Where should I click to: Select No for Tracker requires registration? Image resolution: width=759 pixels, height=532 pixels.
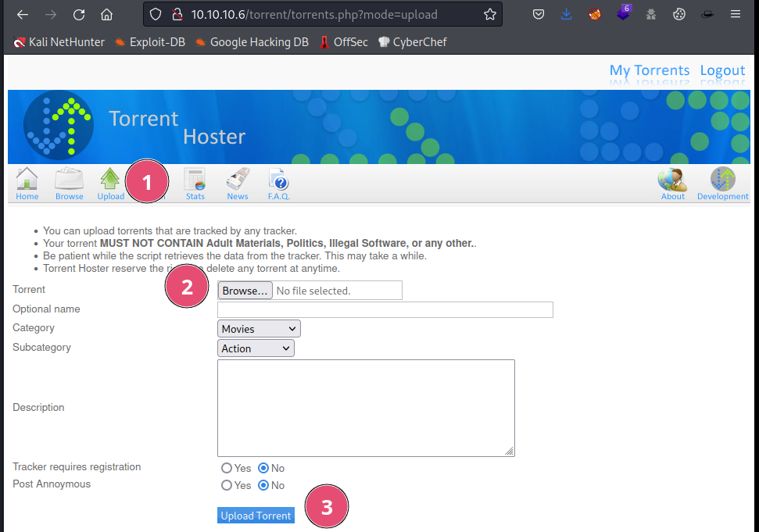click(263, 468)
